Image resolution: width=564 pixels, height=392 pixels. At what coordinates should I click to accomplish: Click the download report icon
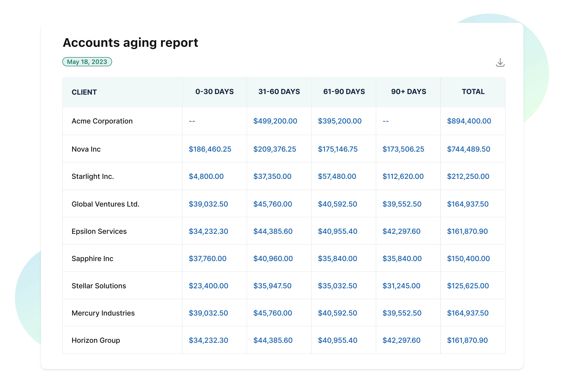click(500, 62)
